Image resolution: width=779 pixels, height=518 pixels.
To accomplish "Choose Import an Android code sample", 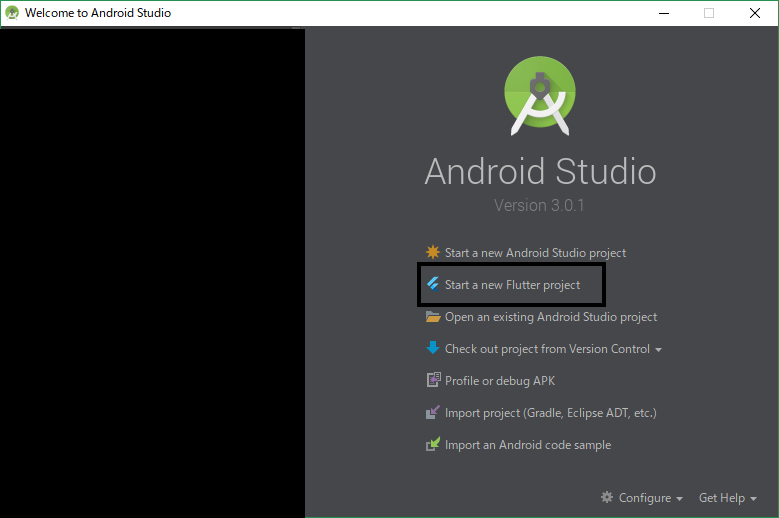I will (528, 445).
